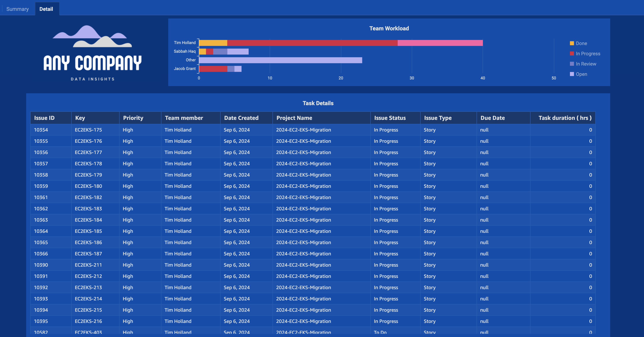Click the Task duration (hrs) header
This screenshot has width=644, height=337.
(x=565, y=118)
